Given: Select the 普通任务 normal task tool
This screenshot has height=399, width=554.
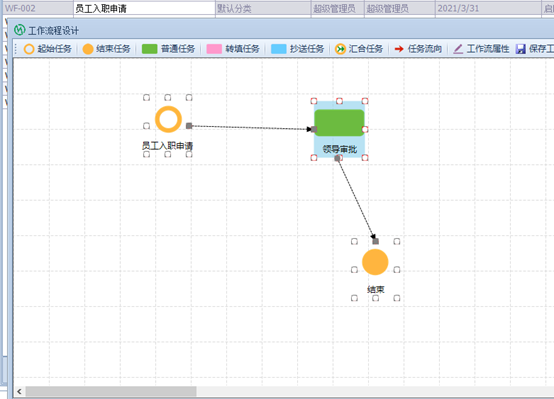Looking at the screenshot, I should pyautogui.click(x=169, y=49).
